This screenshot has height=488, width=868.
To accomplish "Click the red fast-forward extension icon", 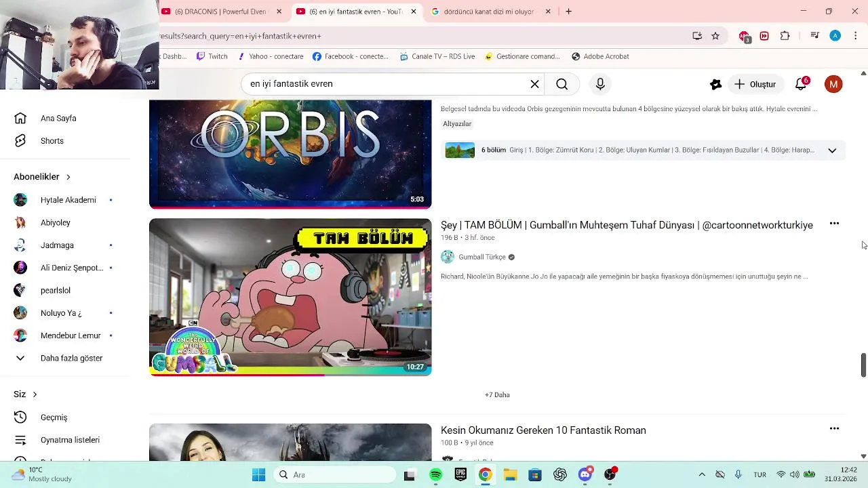I will coord(764,36).
